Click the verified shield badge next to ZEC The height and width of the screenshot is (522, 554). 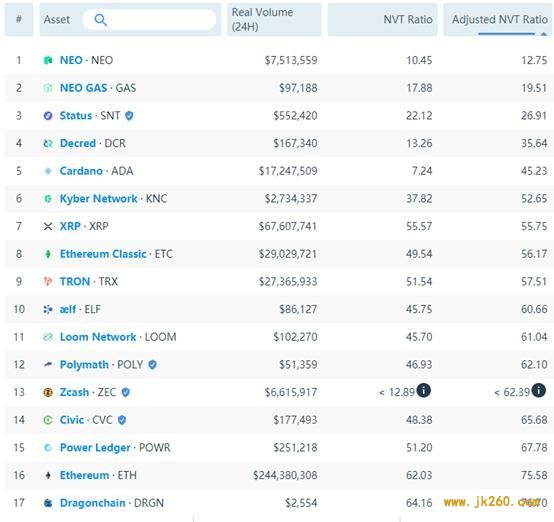pos(125,392)
